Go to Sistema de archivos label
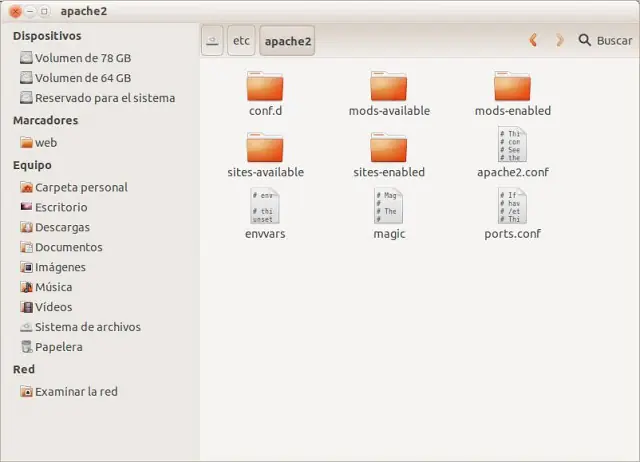The height and width of the screenshot is (462, 640). pos(88,327)
